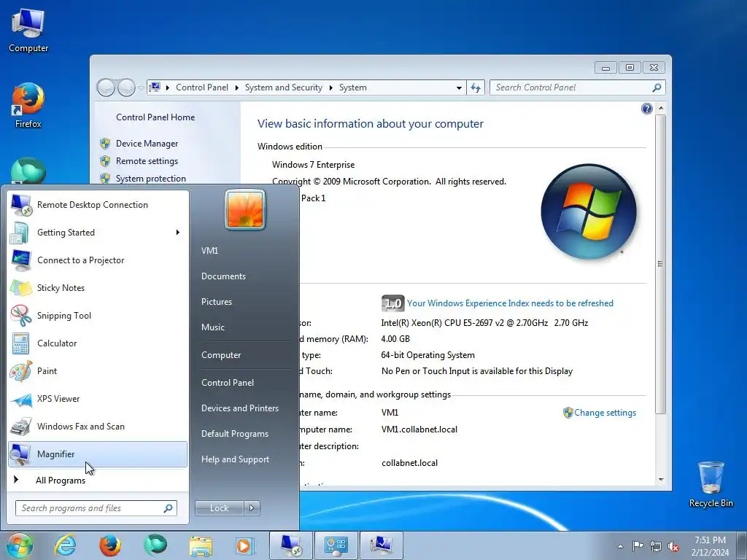Switch to Remote Desktop taskbar button
Screen dimensions: 747x560
pos(290,545)
